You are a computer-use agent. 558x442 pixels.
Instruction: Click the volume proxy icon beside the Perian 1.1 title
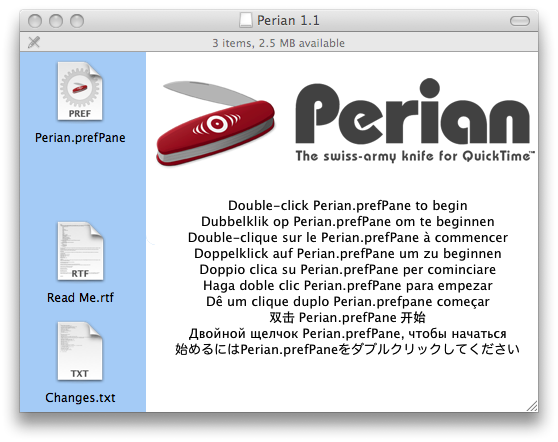pyautogui.click(x=246, y=20)
